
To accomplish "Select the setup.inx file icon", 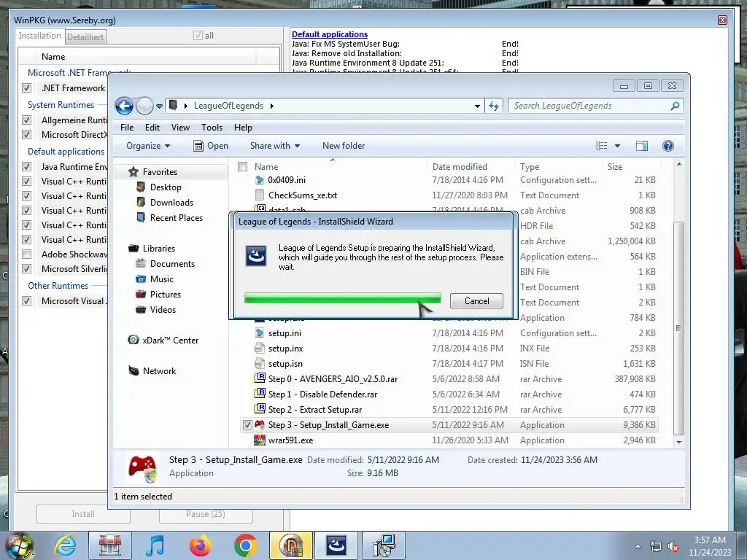I will click(x=259, y=348).
